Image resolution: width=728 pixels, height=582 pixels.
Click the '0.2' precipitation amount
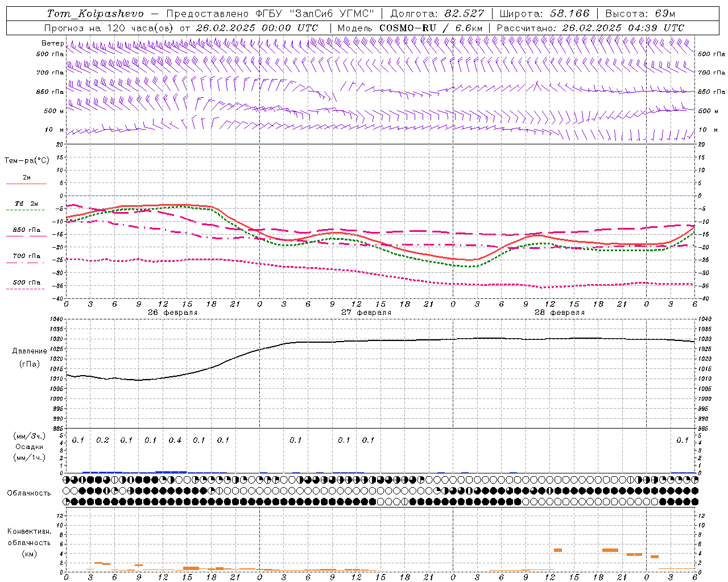(x=102, y=440)
